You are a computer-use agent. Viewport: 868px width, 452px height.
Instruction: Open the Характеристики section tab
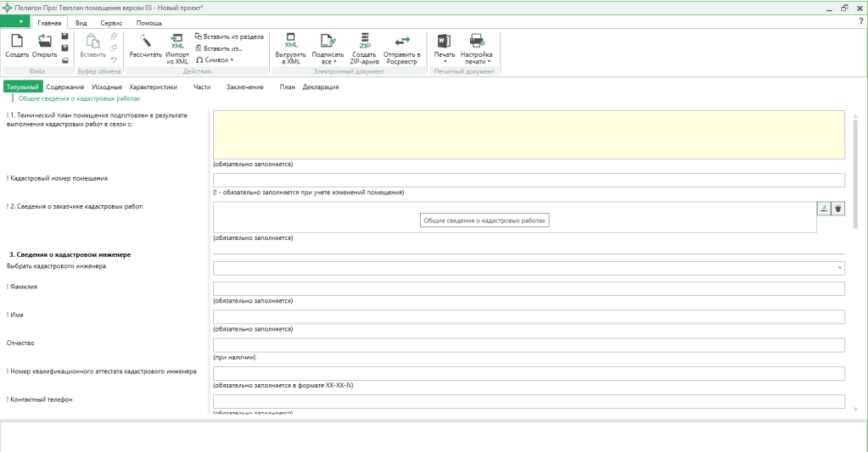pos(153,87)
